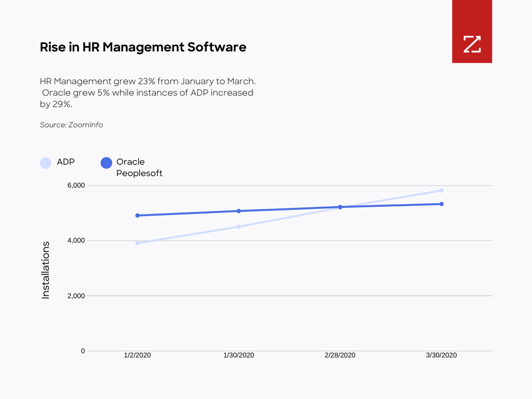Click the 4,000 y-axis label

[x=76, y=241]
